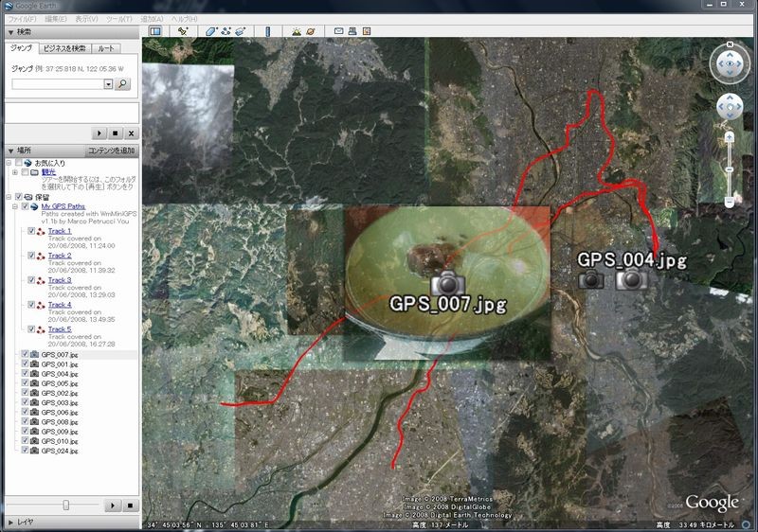The image size is (758, 532).
Task: Expand the 観光 folder tree node
Action: point(15,172)
